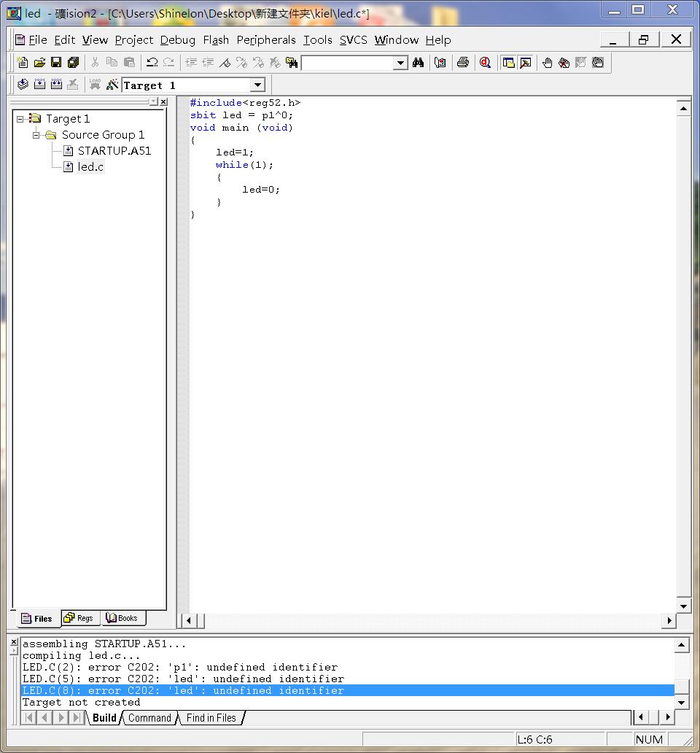The height and width of the screenshot is (753, 700).
Task: Open the Debug menu
Action: point(177,40)
